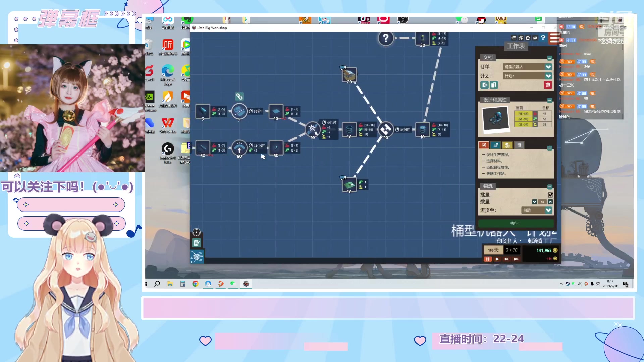Click the 执行! execute button
The height and width of the screenshot is (362, 644).
pos(516,223)
